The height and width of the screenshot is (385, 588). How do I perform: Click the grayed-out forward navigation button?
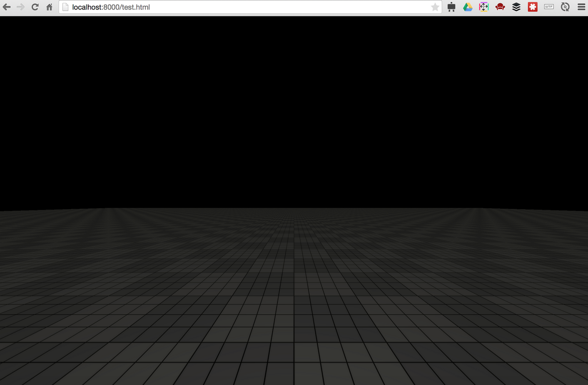(21, 7)
